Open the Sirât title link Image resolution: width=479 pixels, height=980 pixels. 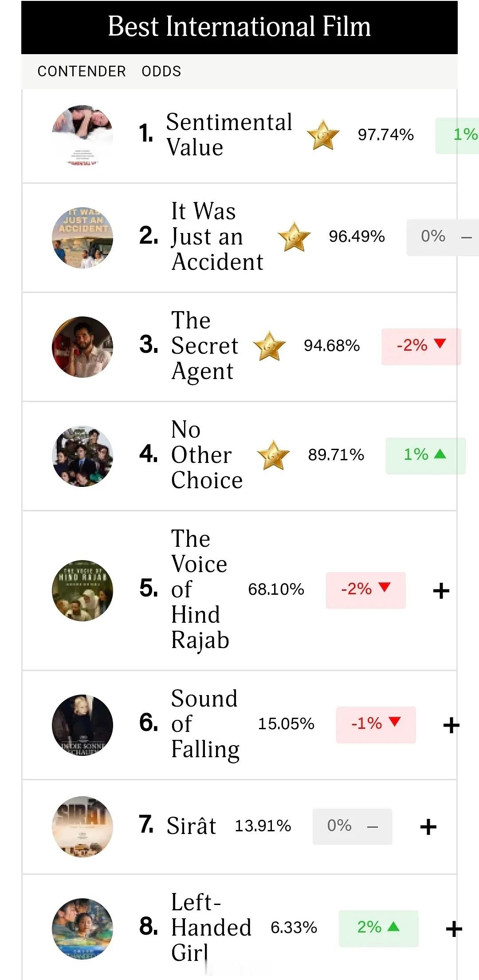[x=191, y=826]
